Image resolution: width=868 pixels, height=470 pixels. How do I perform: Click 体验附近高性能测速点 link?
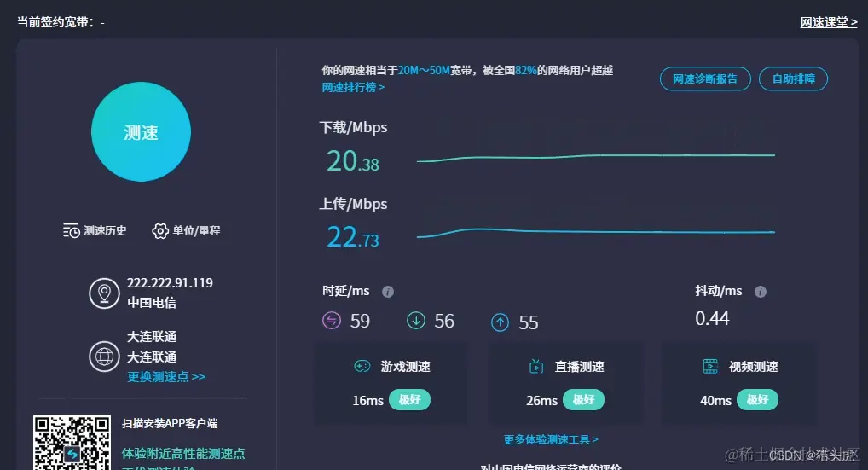(183, 454)
